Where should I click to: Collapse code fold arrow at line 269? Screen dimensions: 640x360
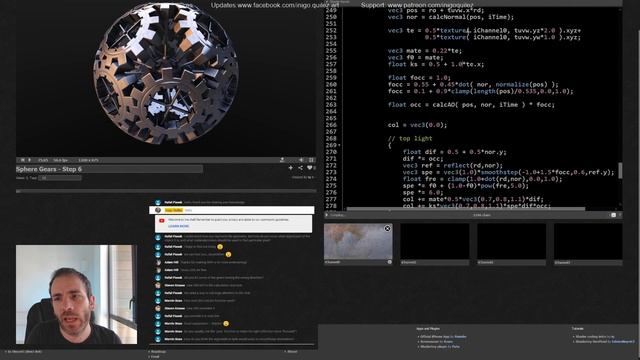pos(340,145)
